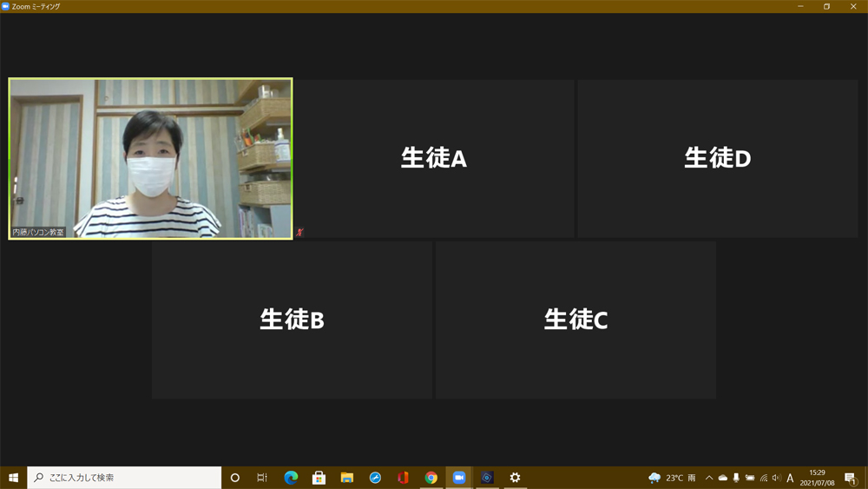Restore down the Zoom meeting window

[826, 6]
